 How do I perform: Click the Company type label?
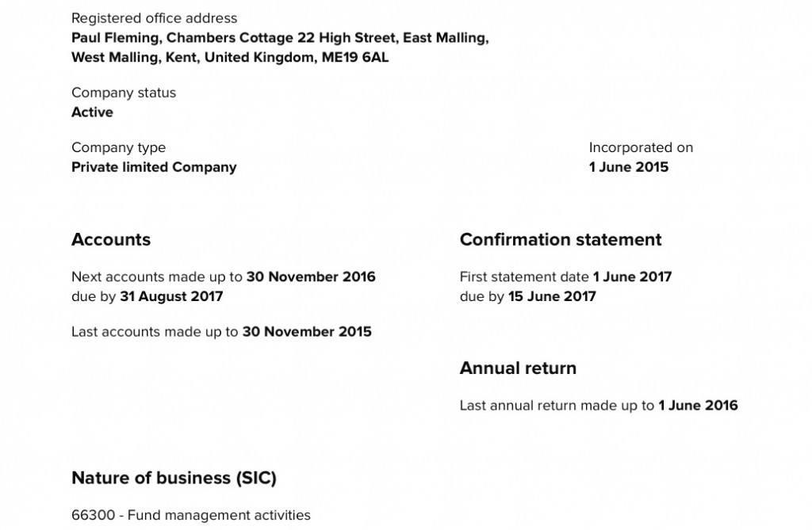(x=119, y=147)
